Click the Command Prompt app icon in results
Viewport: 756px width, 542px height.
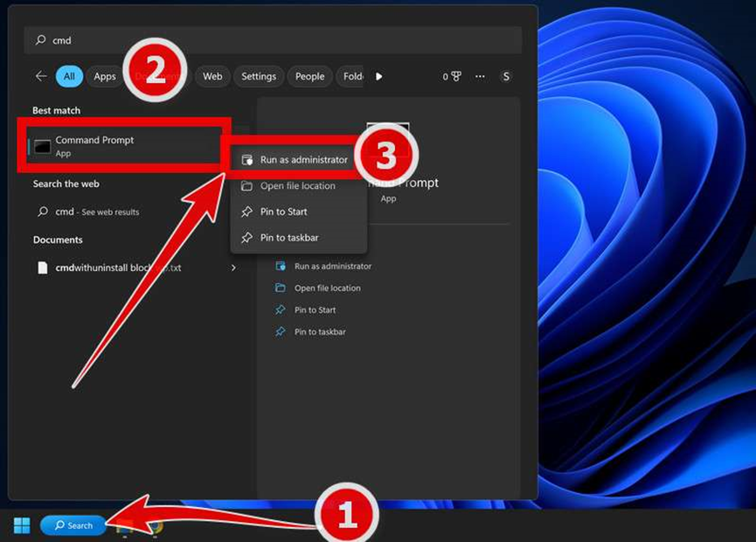pyautogui.click(x=42, y=147)
